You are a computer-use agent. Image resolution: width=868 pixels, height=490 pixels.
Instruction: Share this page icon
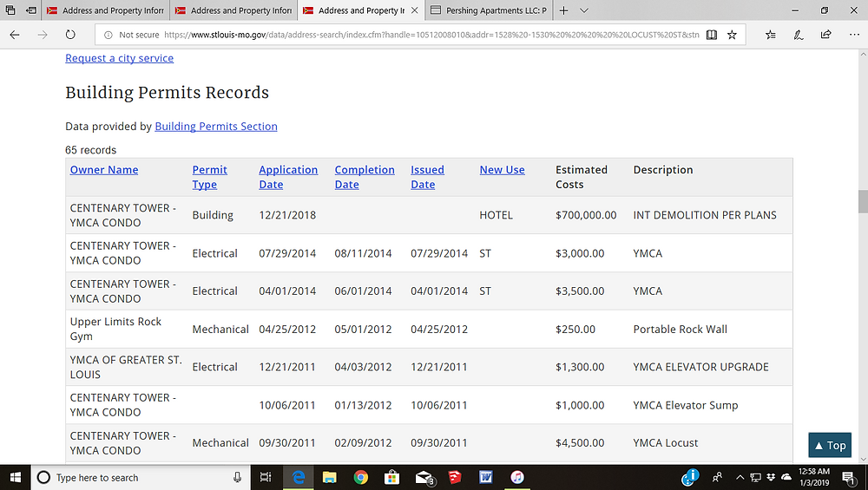tap(826, 35)
